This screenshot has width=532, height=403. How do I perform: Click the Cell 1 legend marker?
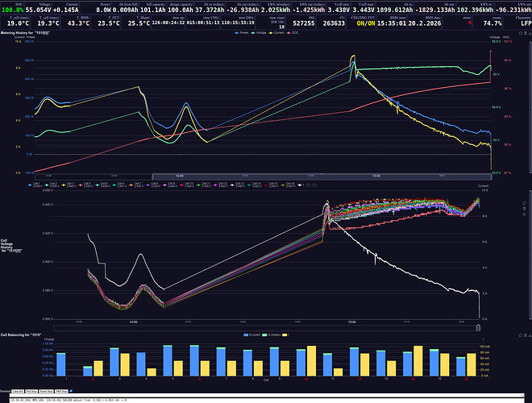coord(29,185)
